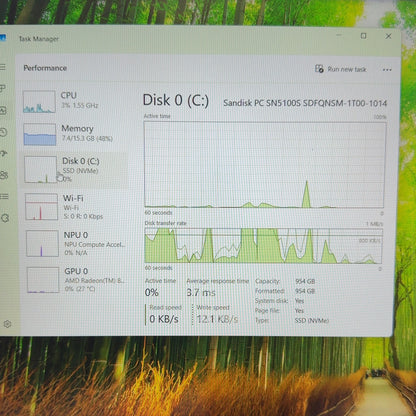
Task: Select GPU 0 AMD Radeon item
Action: click(77, 280)
